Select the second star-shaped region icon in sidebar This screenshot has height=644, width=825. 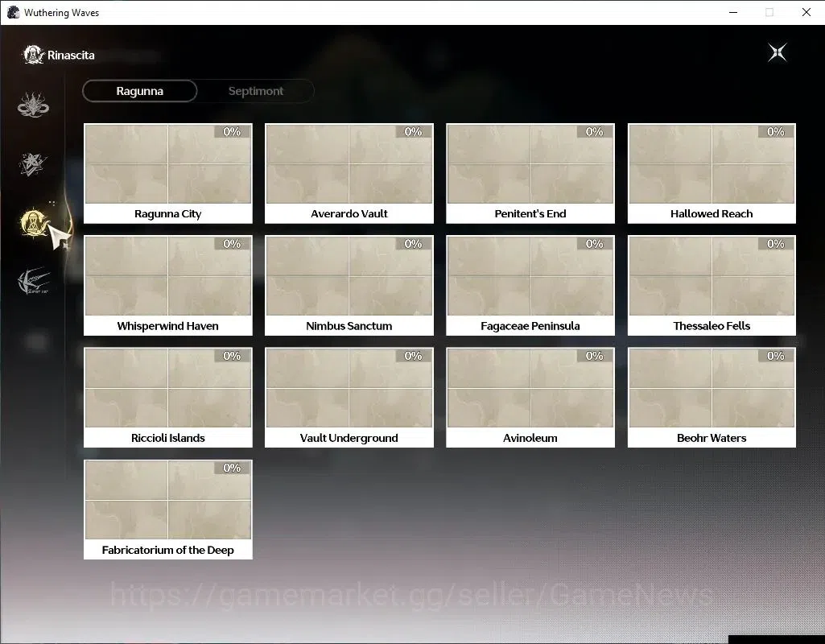[x=33, y=164]
